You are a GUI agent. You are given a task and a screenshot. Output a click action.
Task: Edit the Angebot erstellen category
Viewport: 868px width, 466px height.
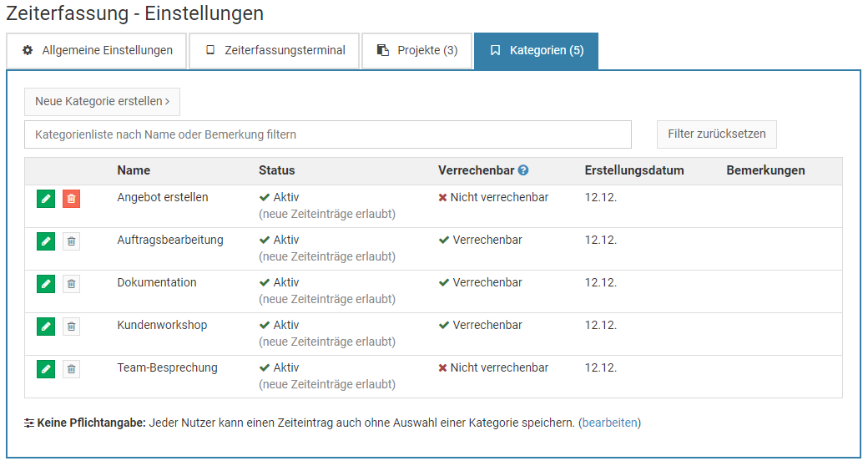tap(46, 199)
